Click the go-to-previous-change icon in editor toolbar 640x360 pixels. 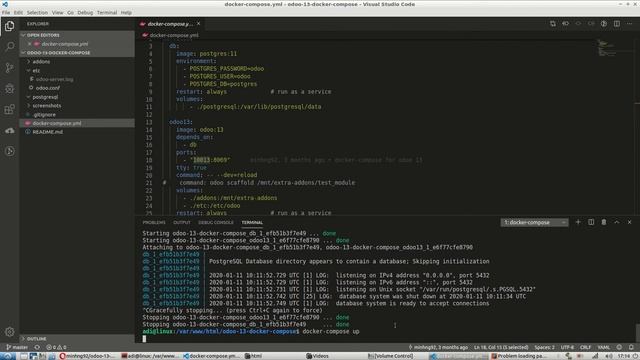point(565,24)
